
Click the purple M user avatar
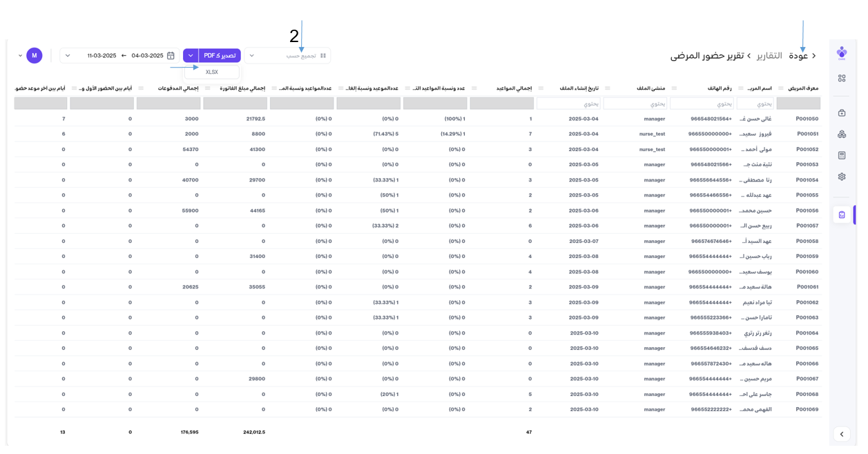(34, 56)
